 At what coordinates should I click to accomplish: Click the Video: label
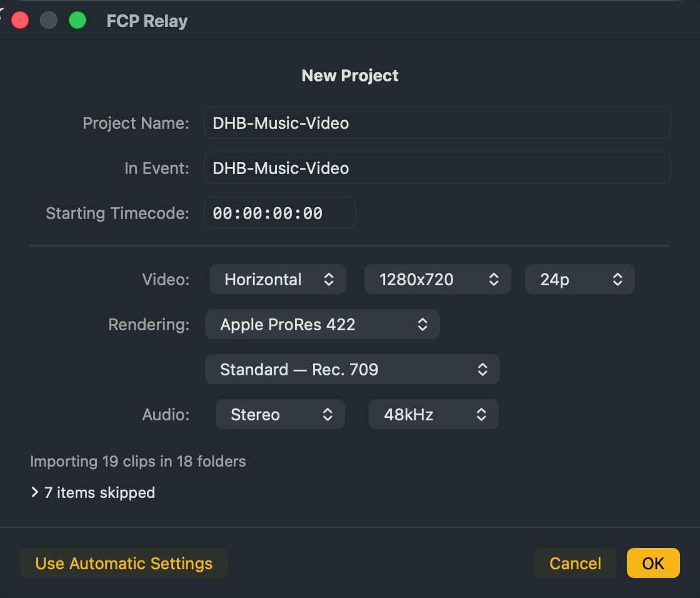(x=166, y=280)
